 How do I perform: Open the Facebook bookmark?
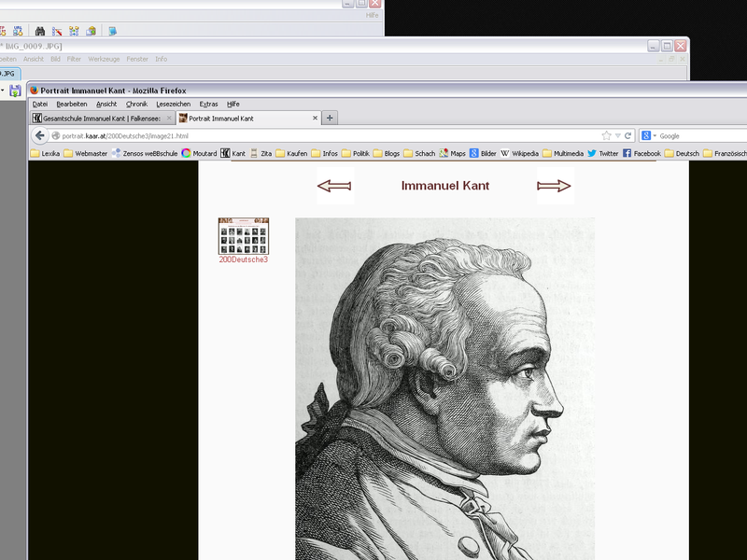pos(641,153)
